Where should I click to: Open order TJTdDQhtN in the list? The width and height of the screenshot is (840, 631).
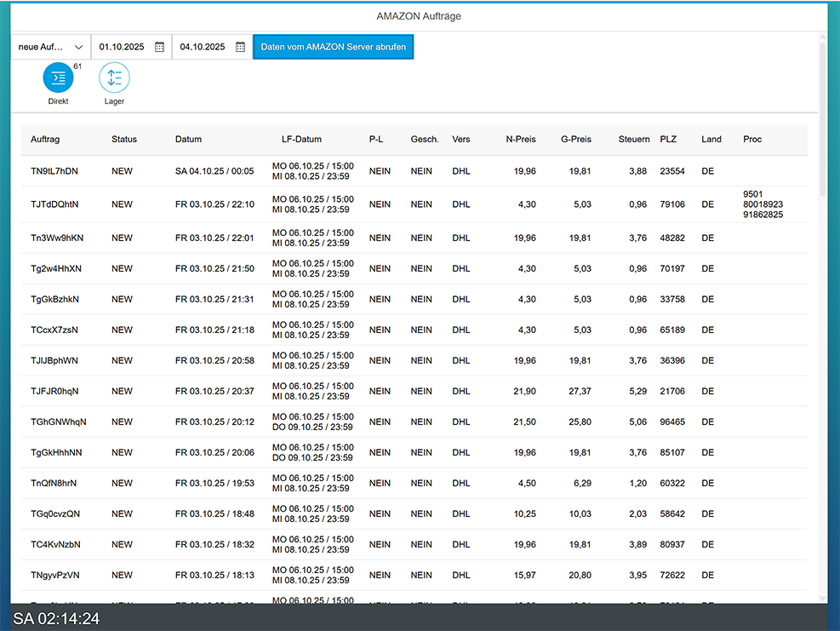coord(54,204)
